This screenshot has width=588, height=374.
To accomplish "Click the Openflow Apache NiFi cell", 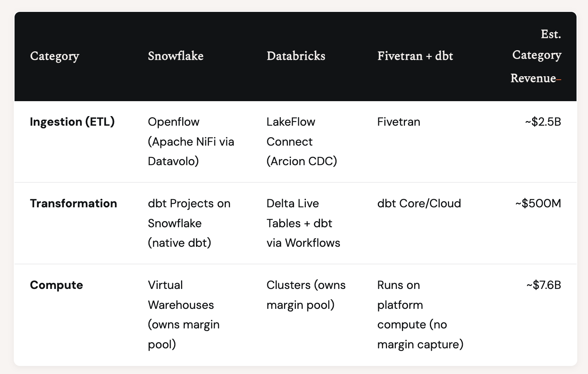I will [191, 141].
